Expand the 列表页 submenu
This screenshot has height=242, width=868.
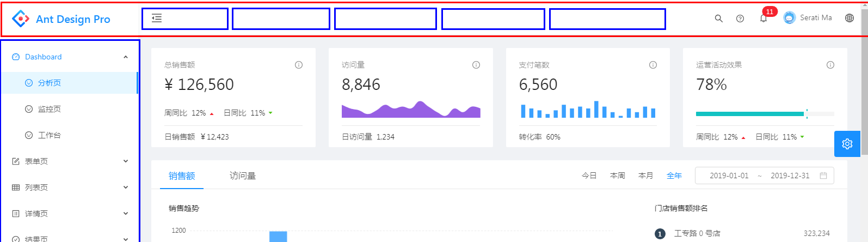[x=69, y=187]
